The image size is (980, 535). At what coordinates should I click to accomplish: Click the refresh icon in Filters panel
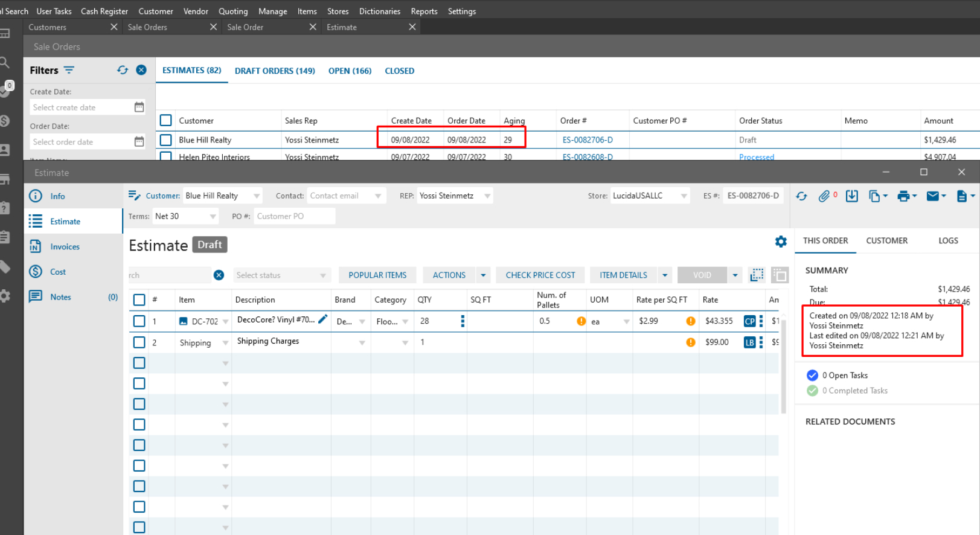[x=123, y=70]
